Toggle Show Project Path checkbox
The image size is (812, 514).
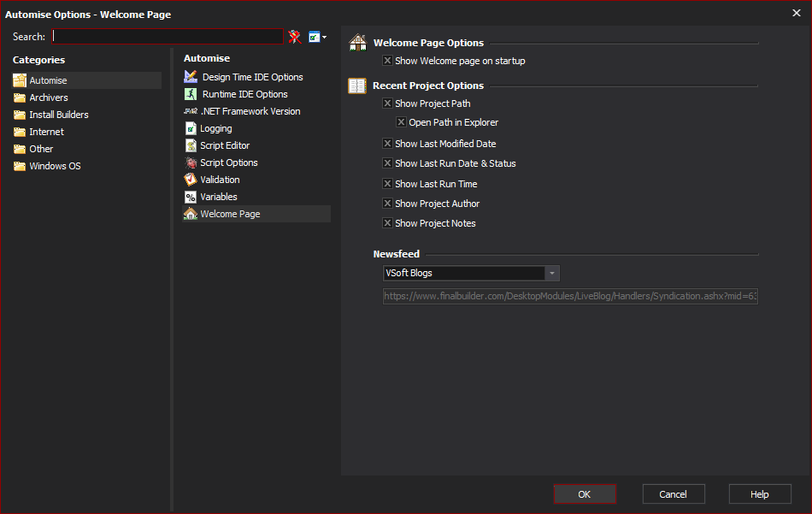coord(387,103)
